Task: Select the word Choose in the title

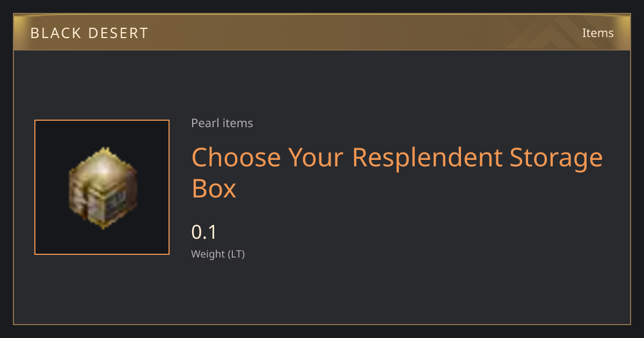Action: (x=236, y=157)
